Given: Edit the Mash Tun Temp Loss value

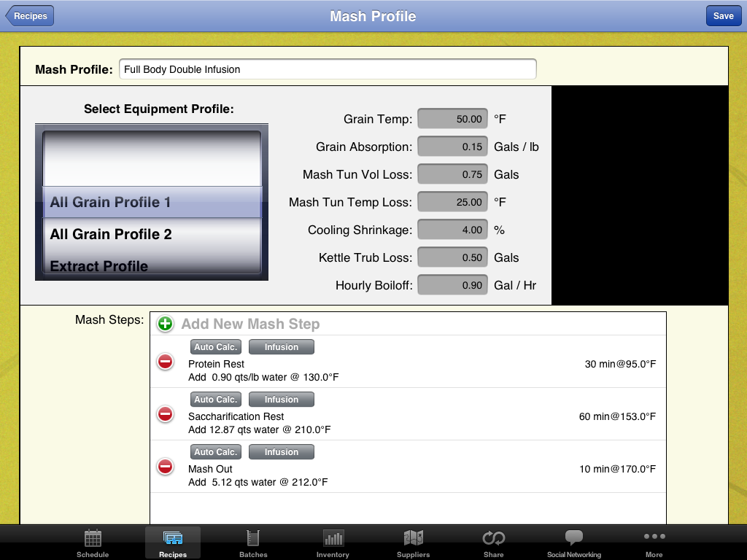Looking at the screenshot, I should pos(452,202).
